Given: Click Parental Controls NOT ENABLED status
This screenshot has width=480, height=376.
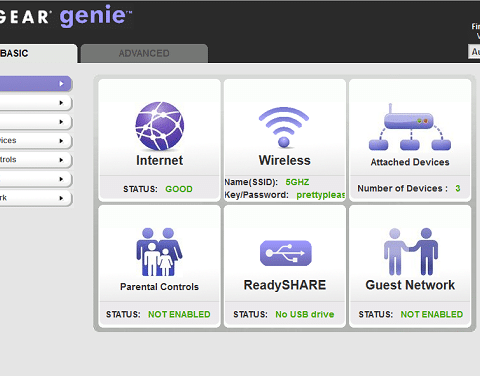Looking at the screenshot, I should pyautogui.click(x=179, y=314).
